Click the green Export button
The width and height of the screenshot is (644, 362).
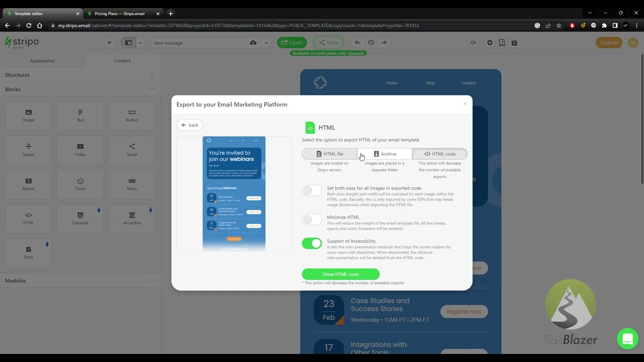tap(292, 43)
